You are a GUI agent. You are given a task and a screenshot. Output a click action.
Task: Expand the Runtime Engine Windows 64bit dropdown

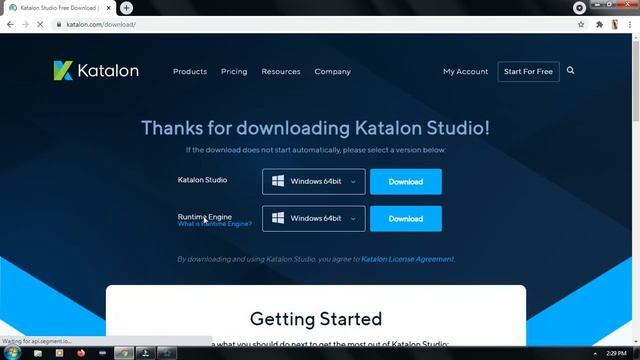(313, 219)
